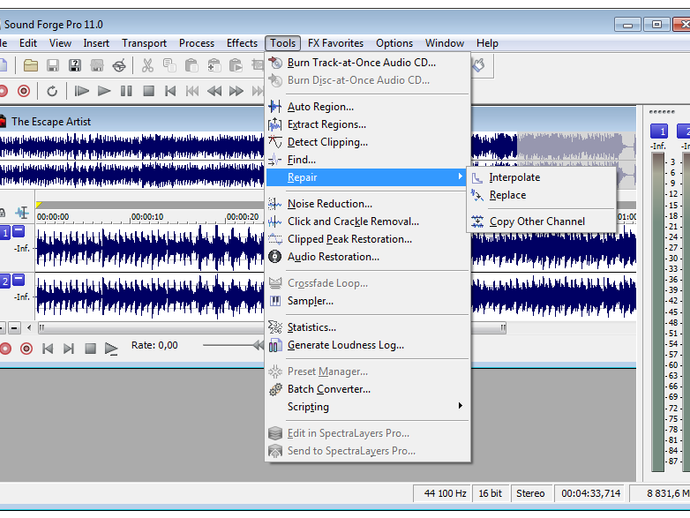Image resolution: width=690 pixels, height=518 pixels.
Task: Toggle Loop Playback in transport bar
Action: click(52, 91)
